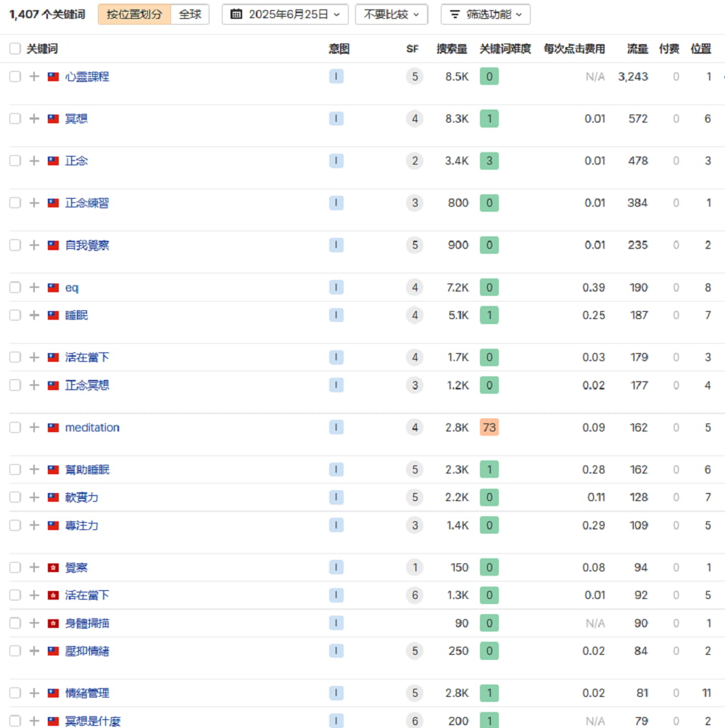Expand the plus icon for 睡眠
The width and height of the screenshot is (725, 728).
34,315
